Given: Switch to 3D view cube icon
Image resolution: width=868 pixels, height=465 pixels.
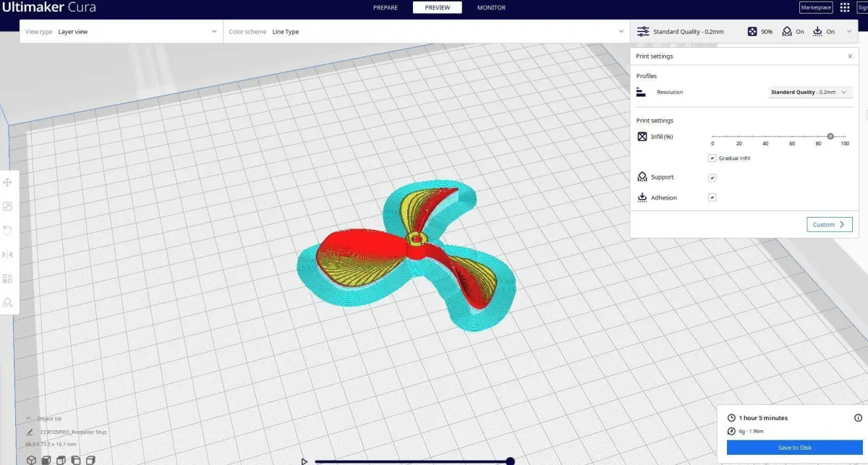Looking at the screenshot, I should [31, 459].
